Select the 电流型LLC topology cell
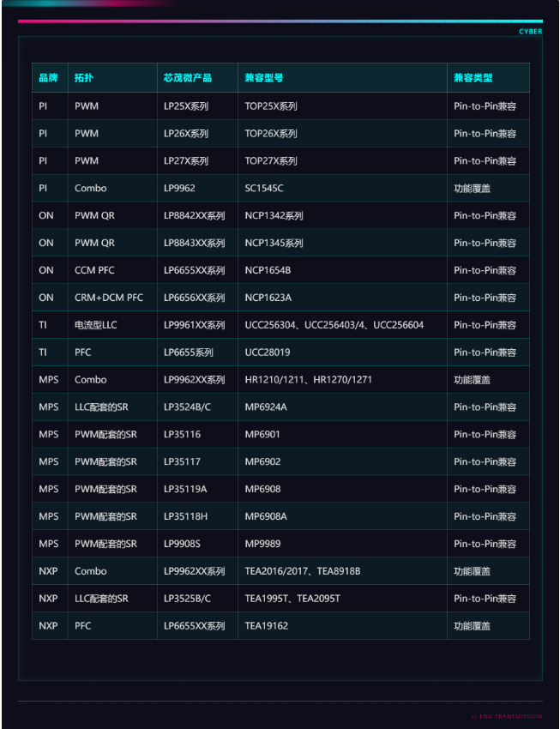 [x=95, y=325]
